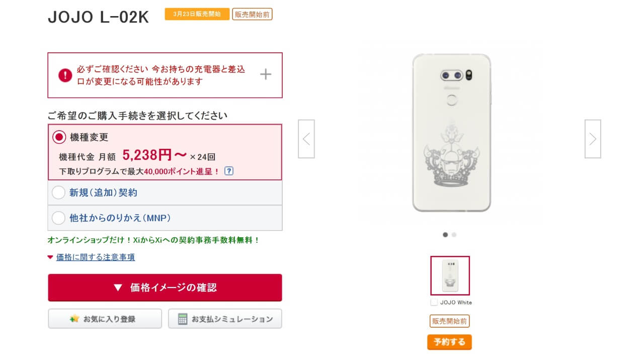The image size is (644, 362).
Task: Click the 販売開始前 status tag near title
Action: [x=252, y=14]
